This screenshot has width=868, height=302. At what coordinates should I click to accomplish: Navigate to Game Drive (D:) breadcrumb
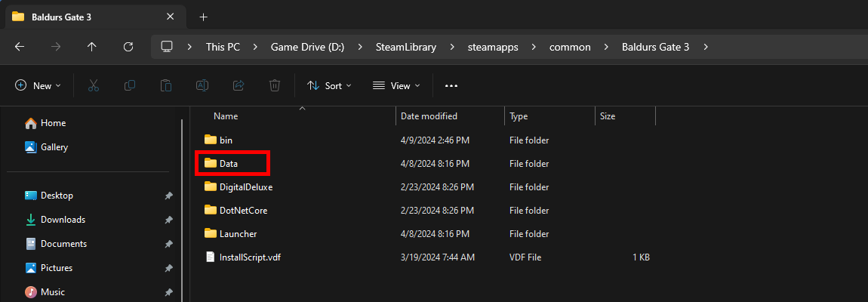(x=307, y=47)
